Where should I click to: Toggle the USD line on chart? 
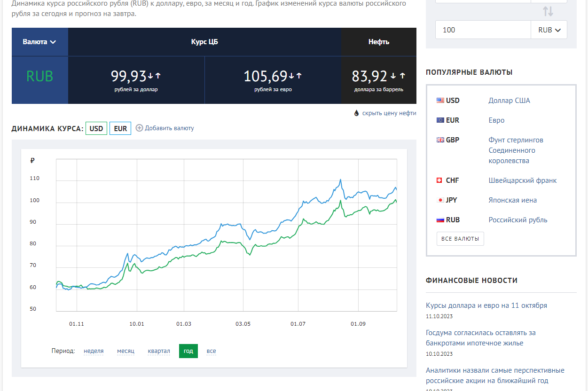coord(96,128)
